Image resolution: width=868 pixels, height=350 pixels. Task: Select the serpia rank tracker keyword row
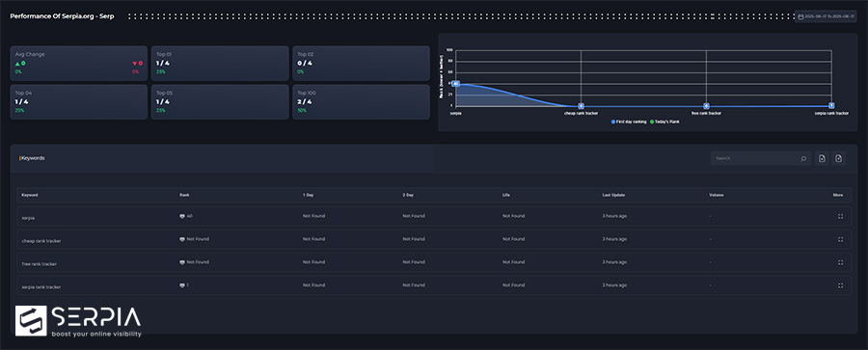tap(434, 285)
